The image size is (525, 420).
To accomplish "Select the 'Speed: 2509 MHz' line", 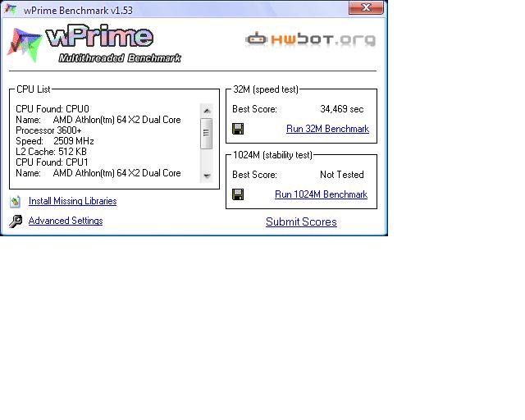I will click(55, 141).
